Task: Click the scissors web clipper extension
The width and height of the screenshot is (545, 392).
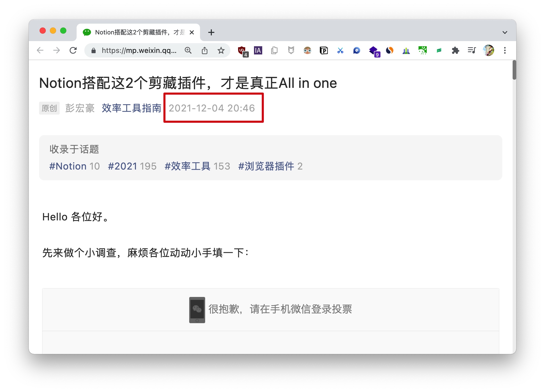Action: (x=340, y=50)
